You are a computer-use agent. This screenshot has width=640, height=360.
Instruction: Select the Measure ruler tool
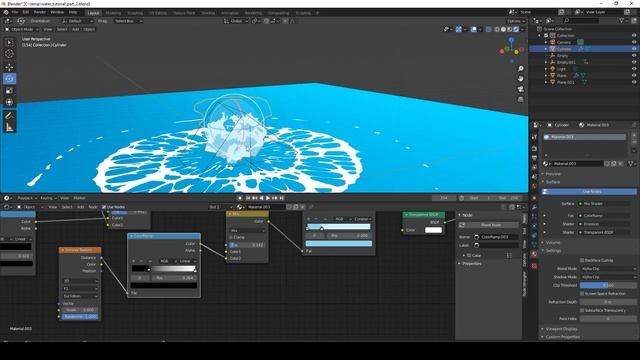(9, 127)
